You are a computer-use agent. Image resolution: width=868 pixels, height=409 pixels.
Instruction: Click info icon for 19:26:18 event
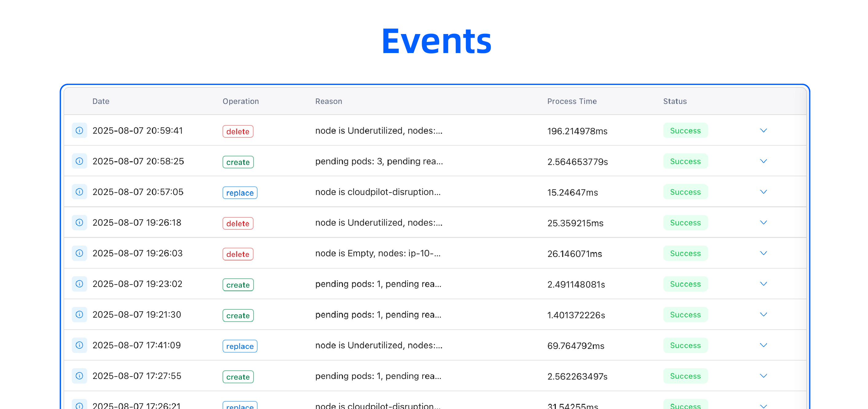[79, 222]
